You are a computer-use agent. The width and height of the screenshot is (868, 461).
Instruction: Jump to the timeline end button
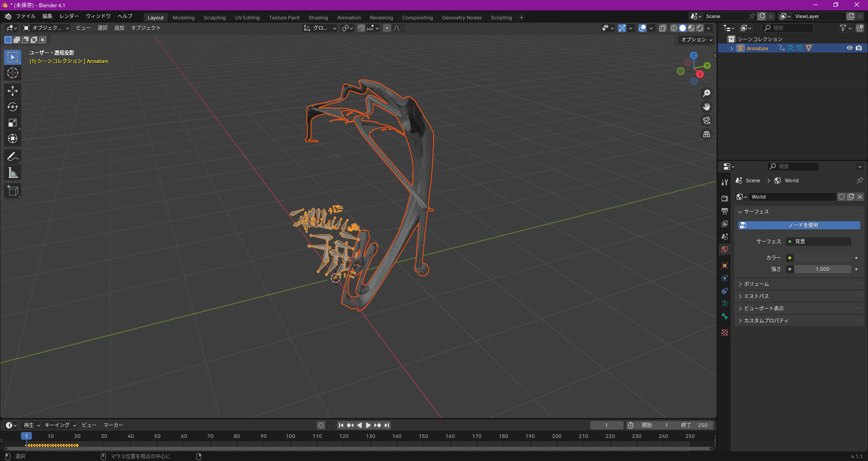coord(387,425)
